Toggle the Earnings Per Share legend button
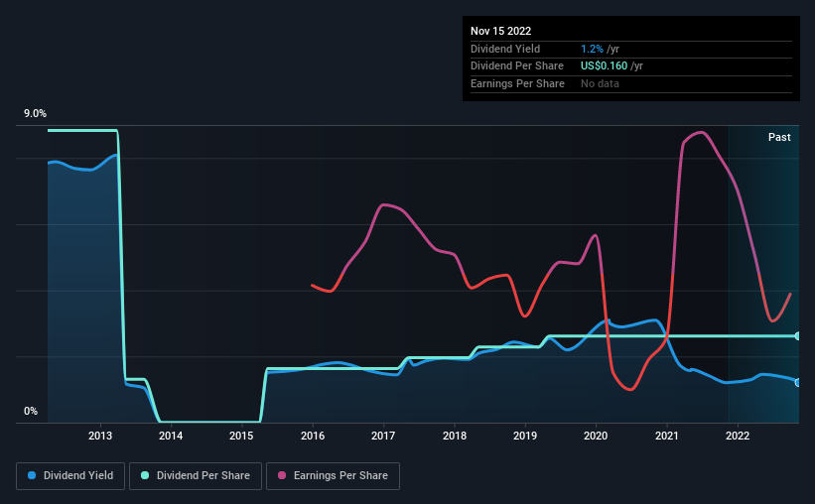The width and height of the screenshot is (815, 504). 333,476
